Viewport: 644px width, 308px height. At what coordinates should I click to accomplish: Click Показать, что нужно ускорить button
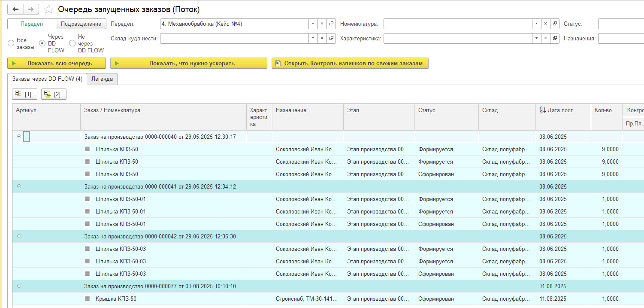point(189,63)
